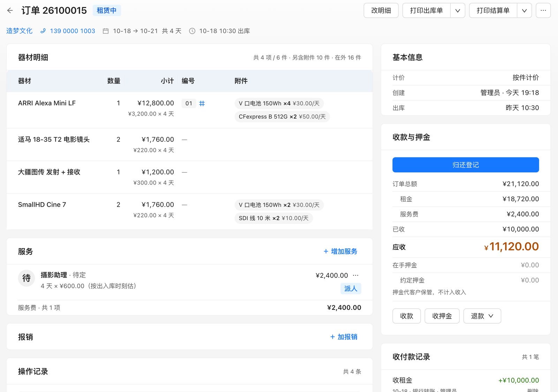Click the serial number tag 01
558x392 pixels.
(189, 103)
